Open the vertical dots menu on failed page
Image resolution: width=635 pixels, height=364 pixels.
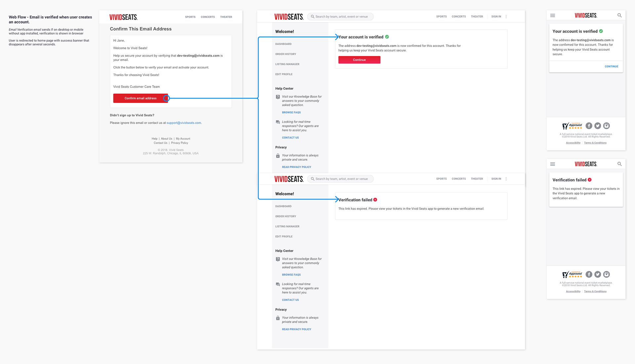point(506,179)
